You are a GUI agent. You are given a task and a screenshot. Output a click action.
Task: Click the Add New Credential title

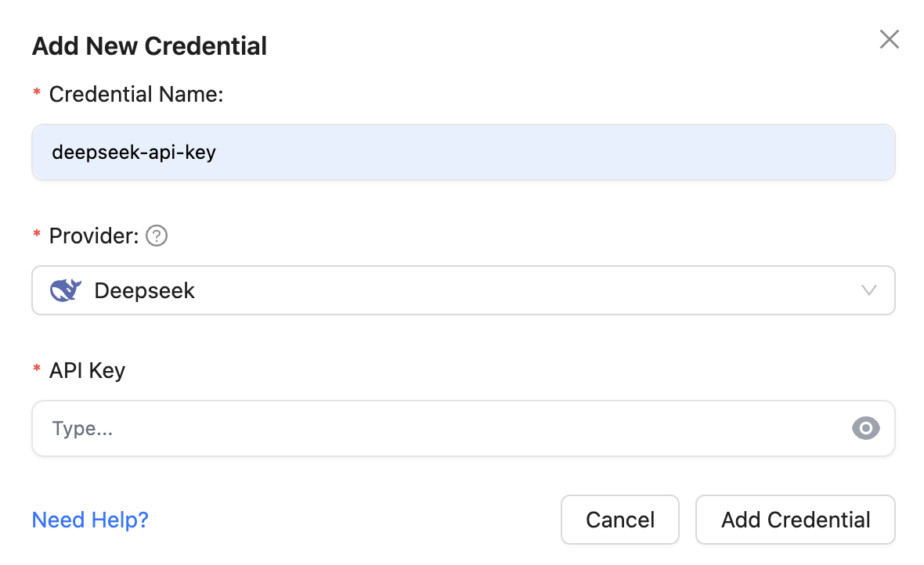pyautogui.click(x=149, y=46)
